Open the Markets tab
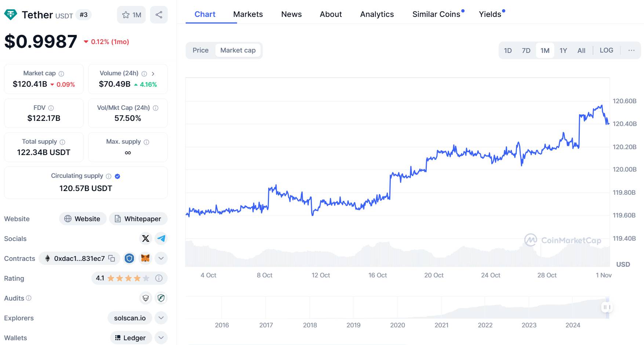The image size is (644, 345). click(248, 14)
